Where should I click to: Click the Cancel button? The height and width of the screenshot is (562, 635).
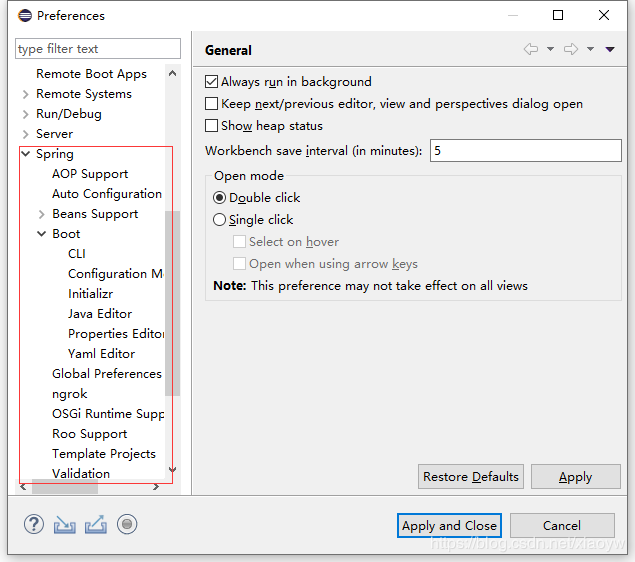pyautogui.click(x=562, y=526)
